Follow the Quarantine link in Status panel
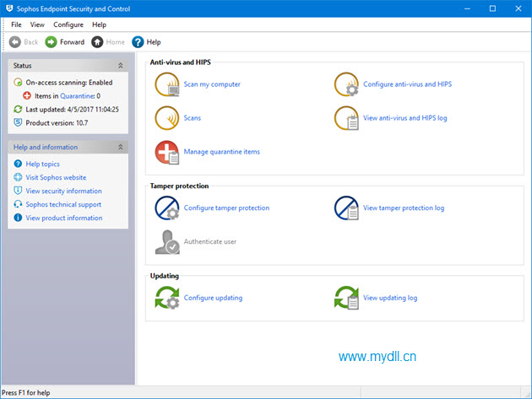 click(78, 96)
